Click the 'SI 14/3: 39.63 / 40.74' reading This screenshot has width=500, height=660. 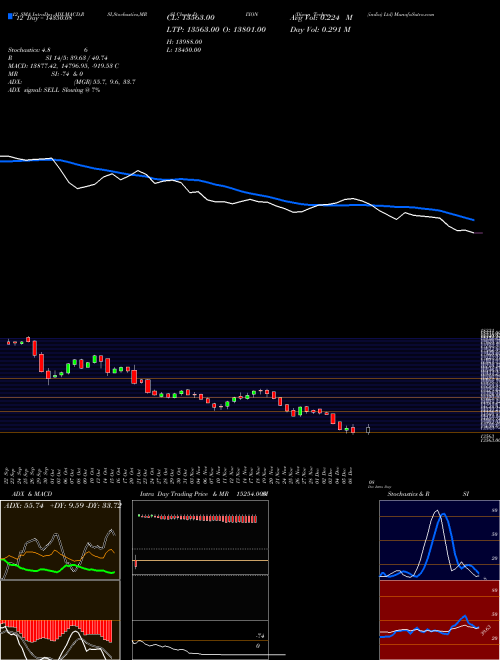click(77, 58)
